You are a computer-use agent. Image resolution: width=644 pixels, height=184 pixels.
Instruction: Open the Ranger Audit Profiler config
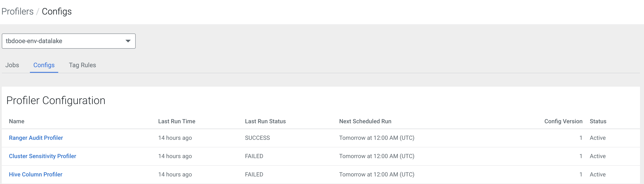point(36,138)
